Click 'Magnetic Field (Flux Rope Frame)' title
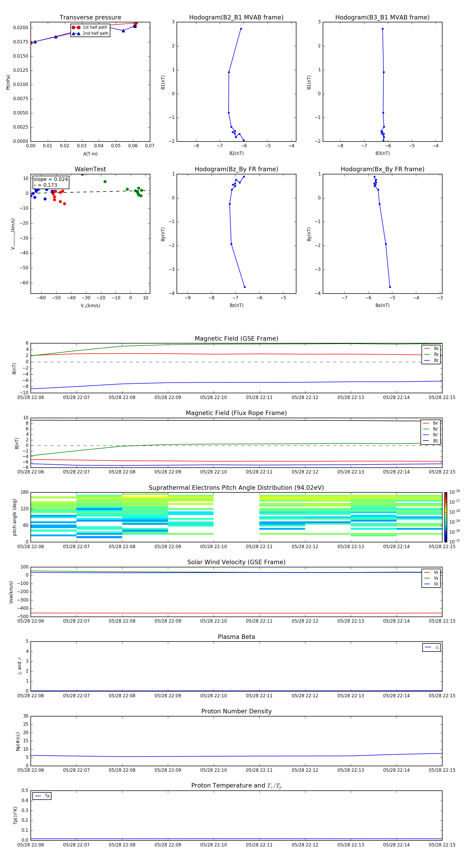The width and height of the screenshot is (473, 868). [x=236, y=413]
